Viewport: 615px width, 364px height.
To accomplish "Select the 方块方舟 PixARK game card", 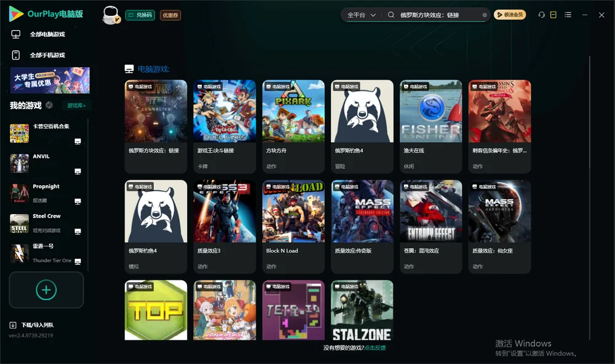I will pos(293,126).
